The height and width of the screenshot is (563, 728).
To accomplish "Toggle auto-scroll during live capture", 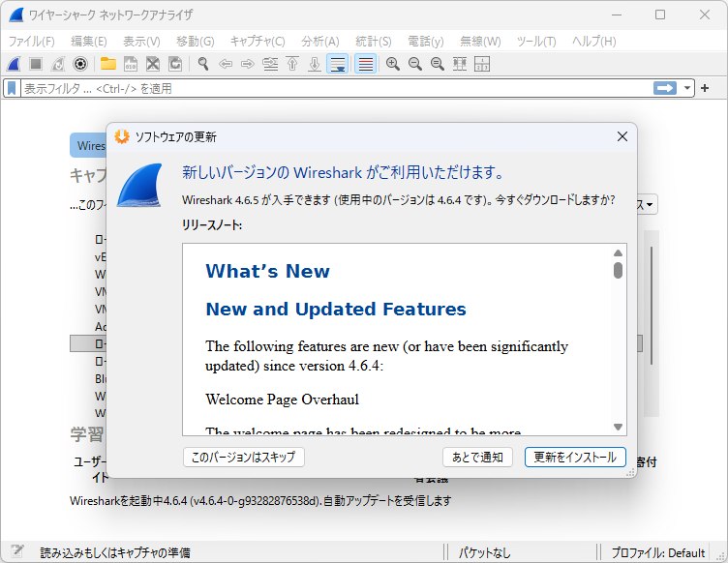I will coord(338,64).
